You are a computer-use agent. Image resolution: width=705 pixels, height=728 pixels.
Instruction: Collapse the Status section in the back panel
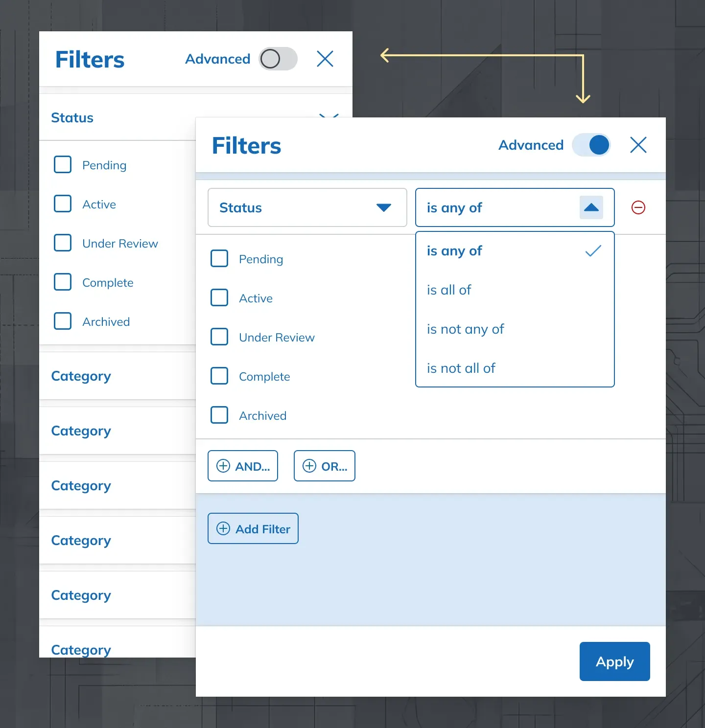[329, 116]
